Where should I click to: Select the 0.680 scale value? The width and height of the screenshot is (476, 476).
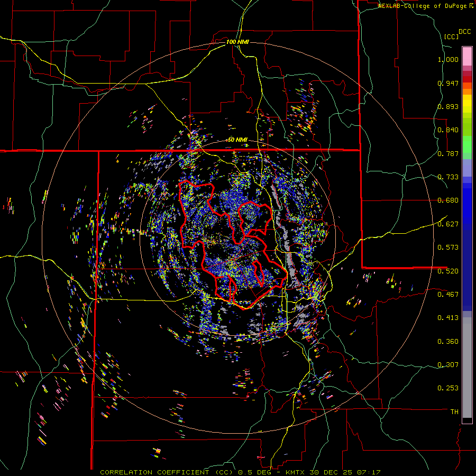[448, 200]
